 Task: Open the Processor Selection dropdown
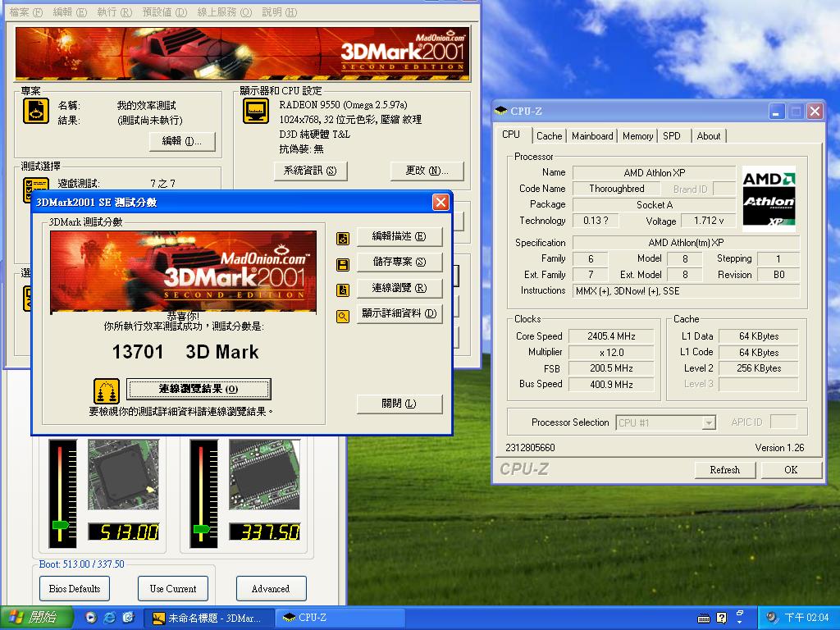point(709,423)
